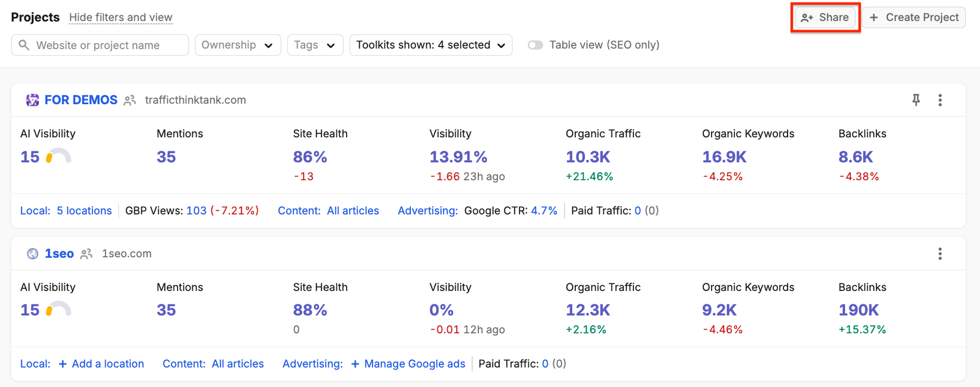Click Add a location for 1seo

coord(102,364)
